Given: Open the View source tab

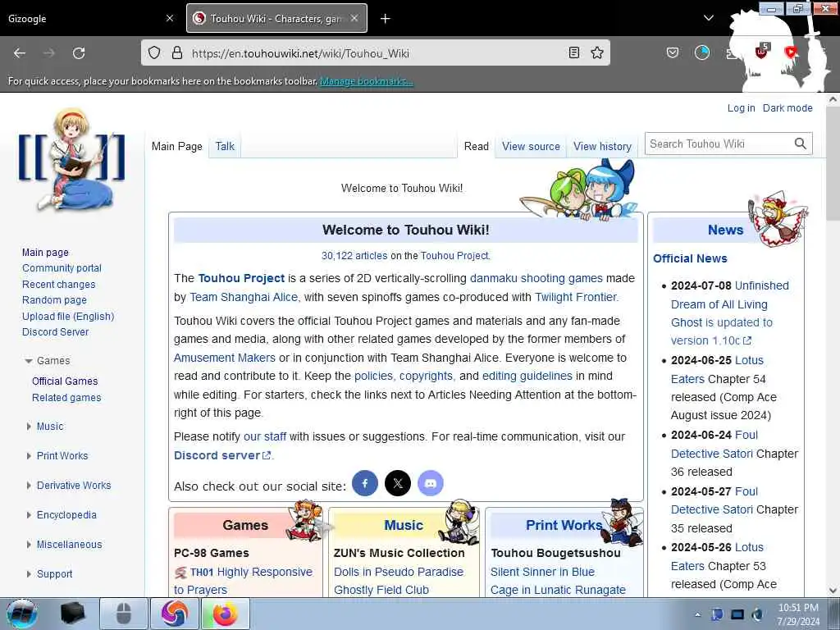Looking at the screenshot, I should [531, 146].
